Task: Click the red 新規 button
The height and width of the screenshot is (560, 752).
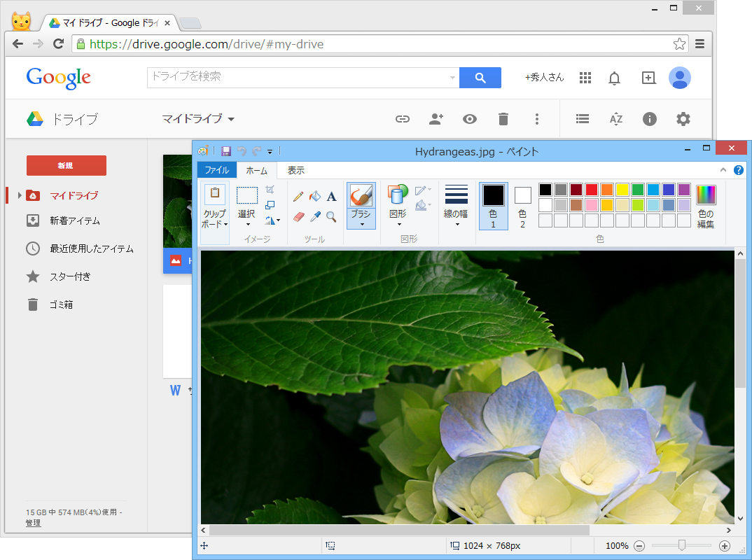Action: 67,165
